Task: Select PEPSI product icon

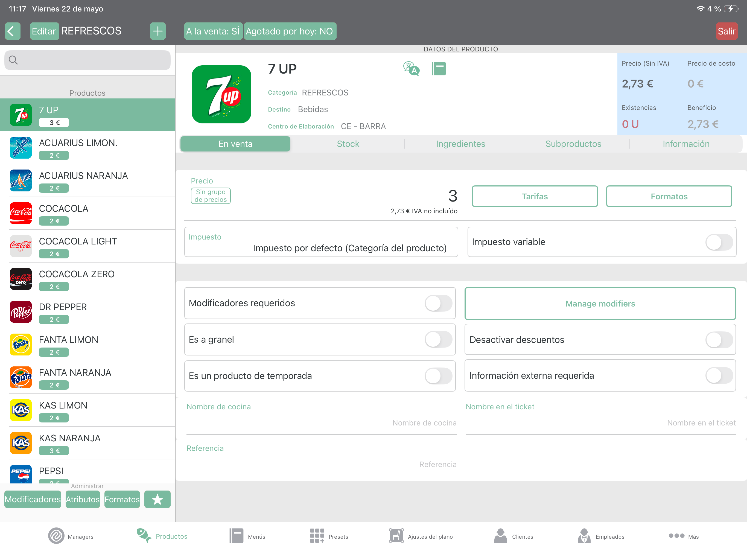Action: pos(21,474)
